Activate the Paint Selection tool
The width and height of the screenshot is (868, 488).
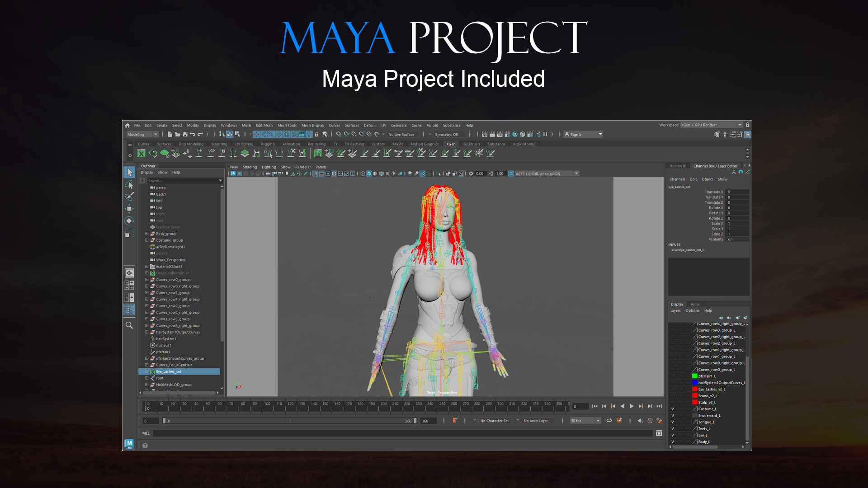[x=129, y=197]
